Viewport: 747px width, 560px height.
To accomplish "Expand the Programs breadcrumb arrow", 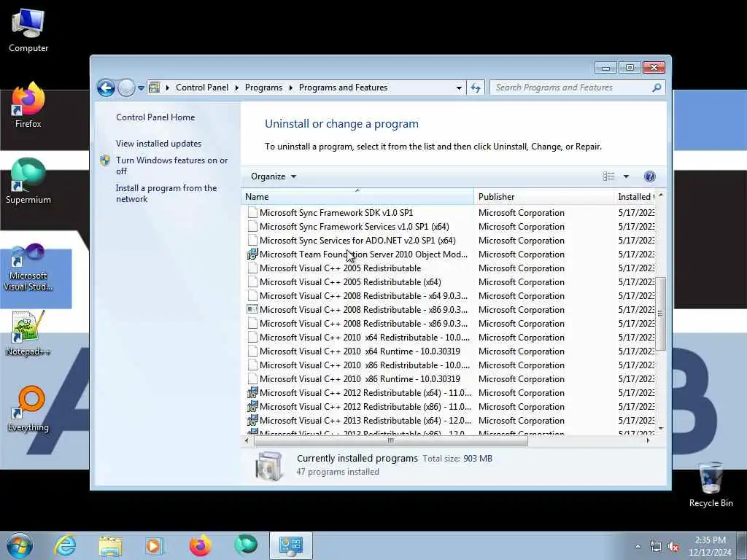I will [290, 87].
